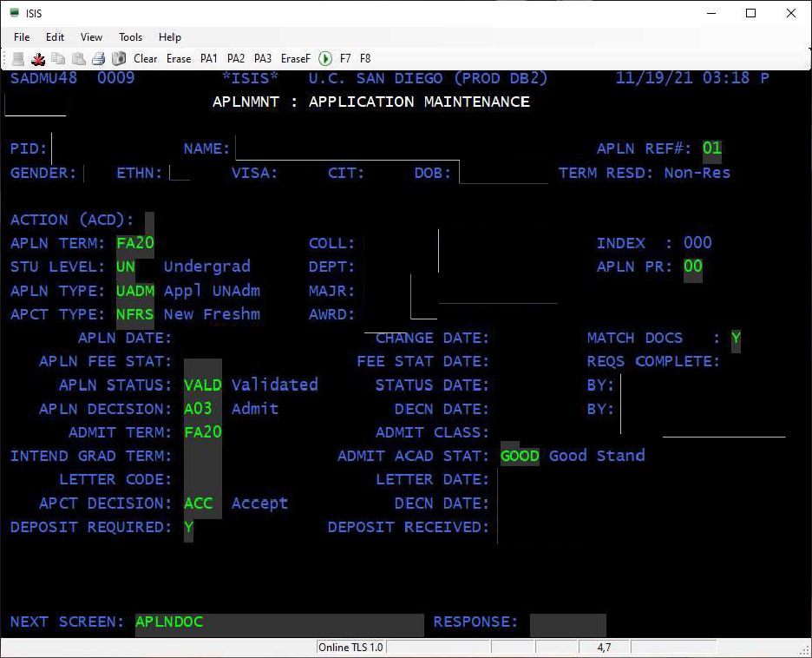812x658 pixels.
Task: Click the RESPONSE input field
Action: point(568,624)
